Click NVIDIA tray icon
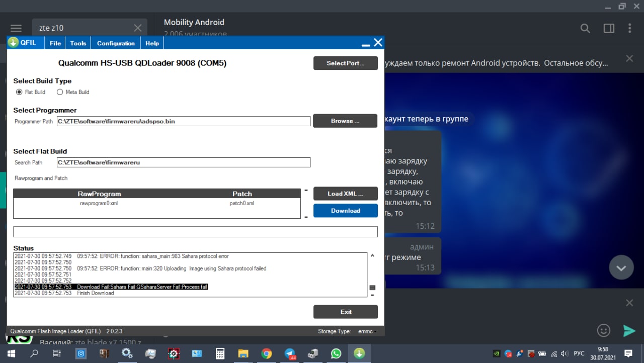Image resolution: width=644 pixels, height=363 pixels. coord(496,353)
